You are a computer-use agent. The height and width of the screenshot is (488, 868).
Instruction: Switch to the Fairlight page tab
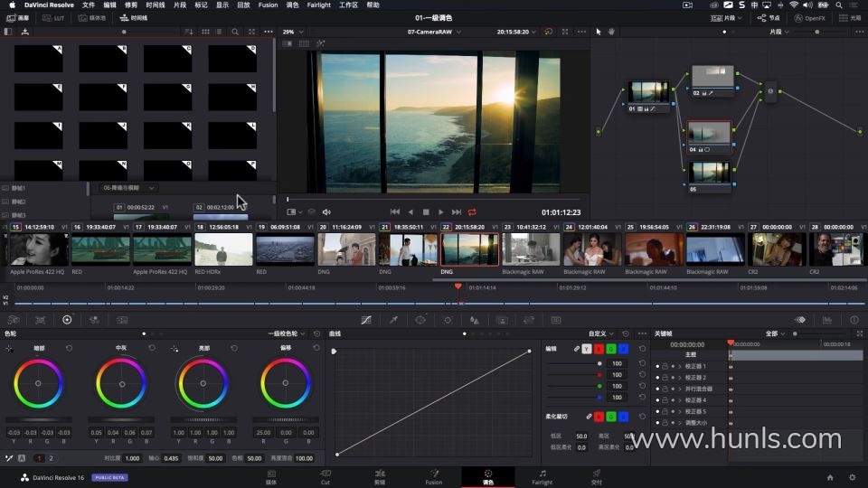click(542, 476)
